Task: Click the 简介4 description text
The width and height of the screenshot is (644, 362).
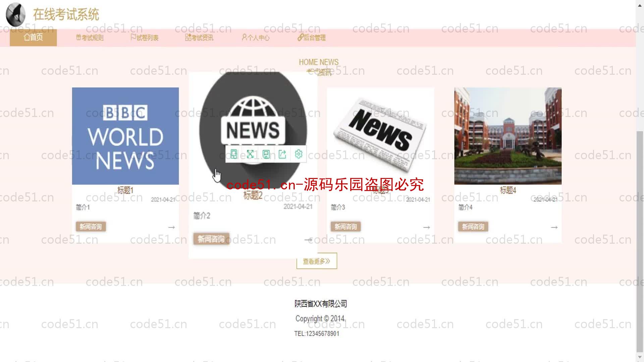Action: coord(465,207)
